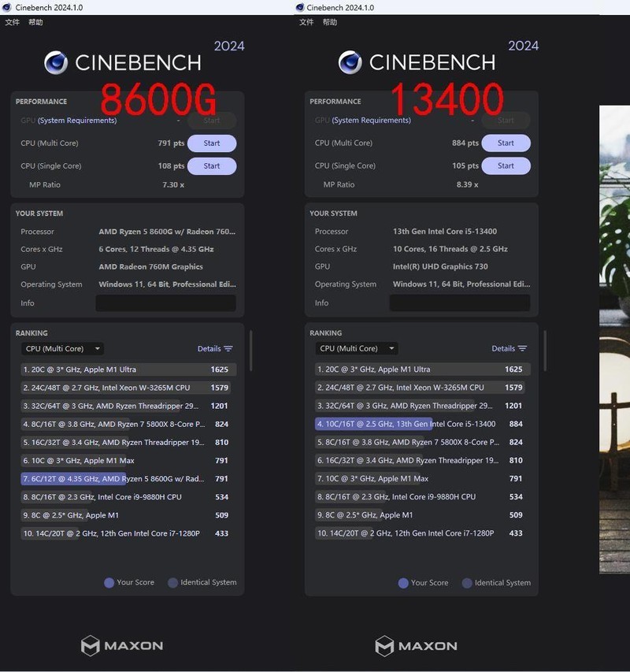The width and height of the screenshot is (630, 672).
Task: Expand the CPU (Multi Core) ranking dropdown in the left window
Action: (62, 349)
